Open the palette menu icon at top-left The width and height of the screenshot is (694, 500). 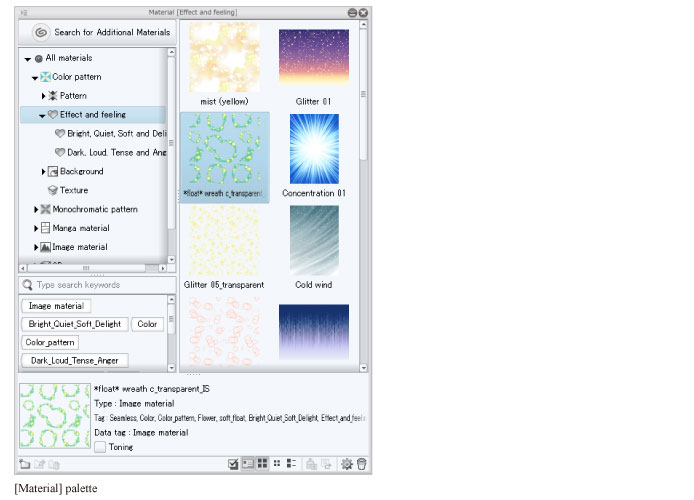tap(24, 13)
